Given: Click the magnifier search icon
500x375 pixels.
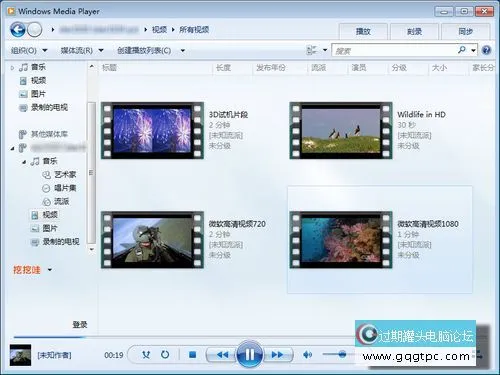Looking at the screenshot, I should (x=462, y=50).
